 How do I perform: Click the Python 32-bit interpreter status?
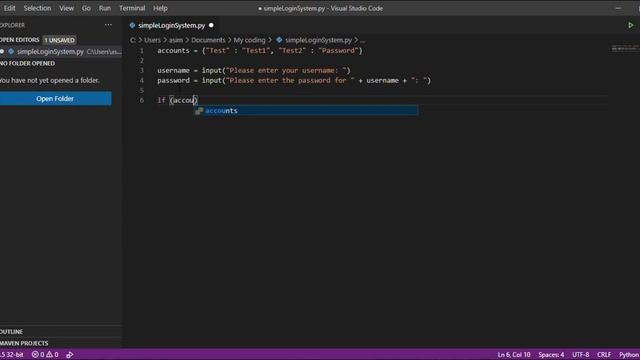(x=12, y=355)
